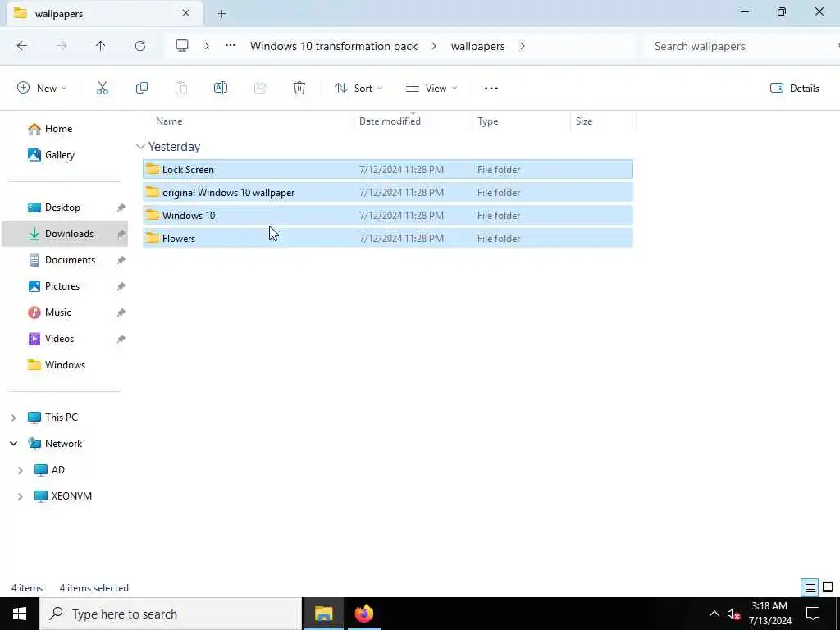840x630 pixels.
Task: Expand the AD network computer
Action: click(x=21, y=470)
